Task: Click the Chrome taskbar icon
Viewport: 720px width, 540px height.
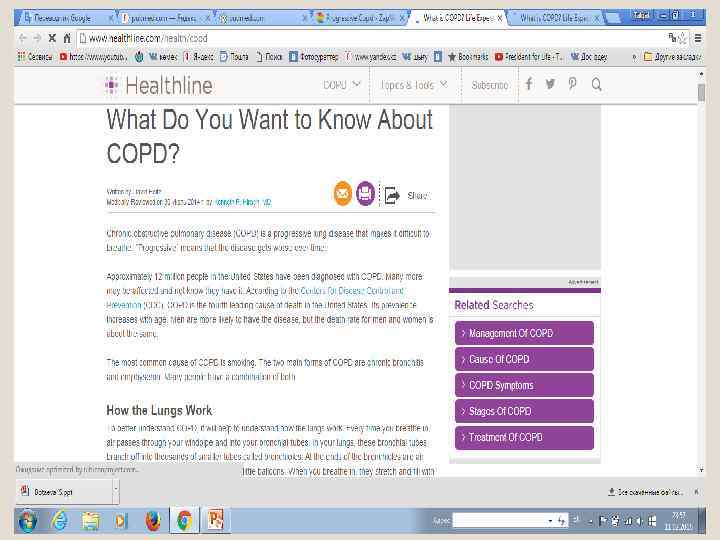Action: [185, 520]
